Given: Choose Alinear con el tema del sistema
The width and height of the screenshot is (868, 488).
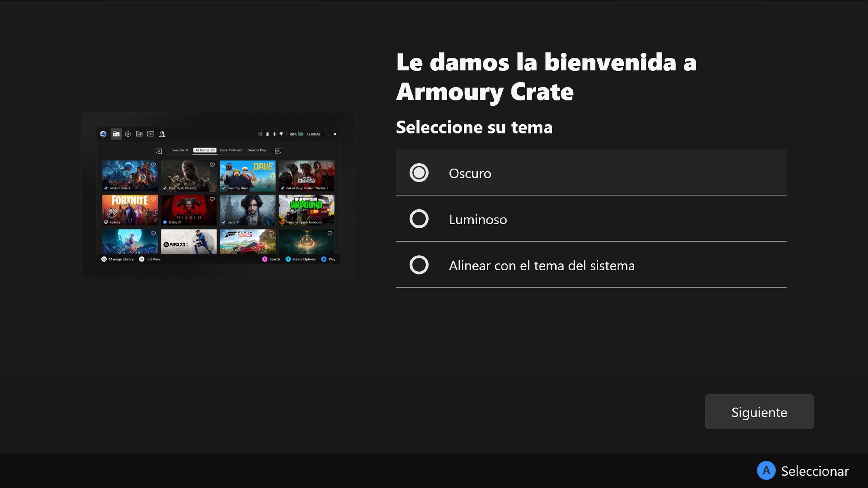Looking at the screenshot, I should pos(541,265).
